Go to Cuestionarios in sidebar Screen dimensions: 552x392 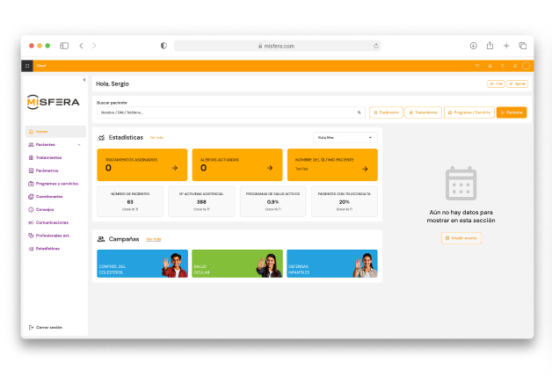[x=48, y=196]
